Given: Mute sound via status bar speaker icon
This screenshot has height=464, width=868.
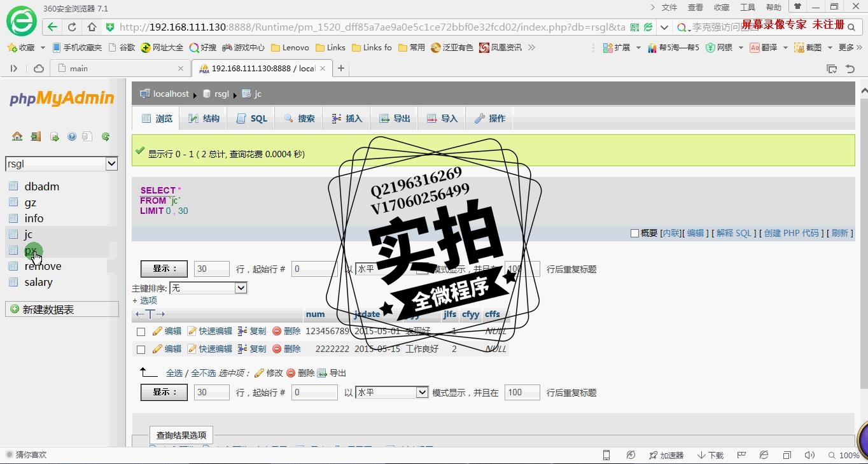Looking at the screenshot, I should [809, 455].
